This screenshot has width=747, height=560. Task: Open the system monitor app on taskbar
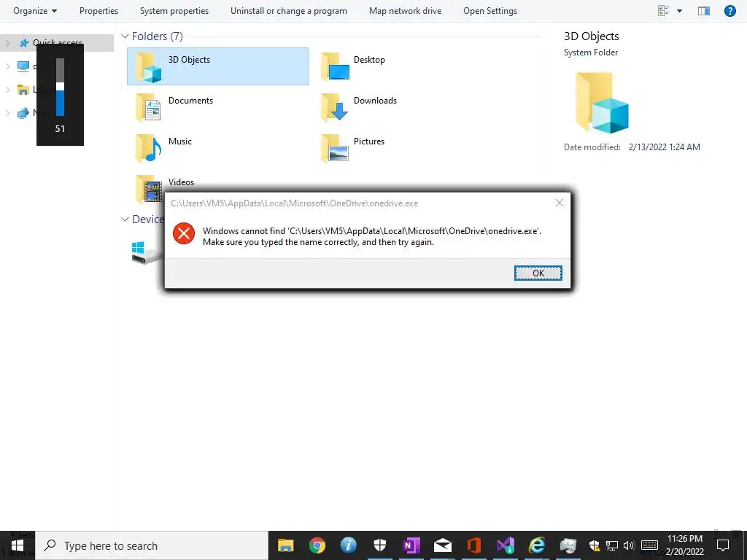tap(568, 545)
